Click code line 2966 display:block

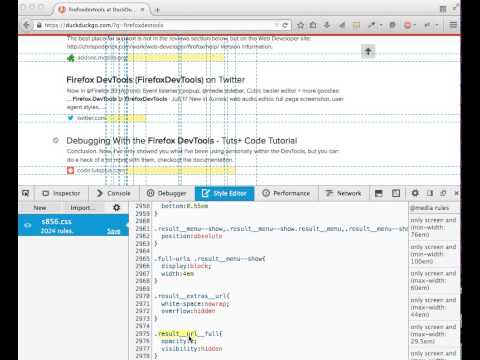[x=186, y=266]
